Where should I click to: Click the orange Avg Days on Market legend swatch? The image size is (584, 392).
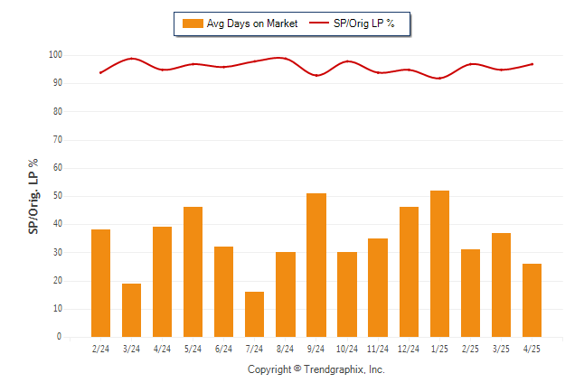pos(193,23)
